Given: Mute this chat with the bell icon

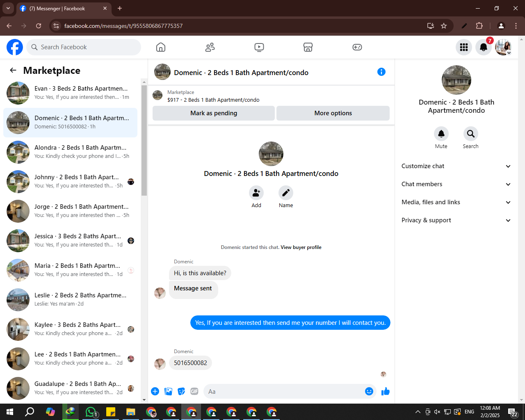Looking at the screenshot, I should tap(441, 134).
